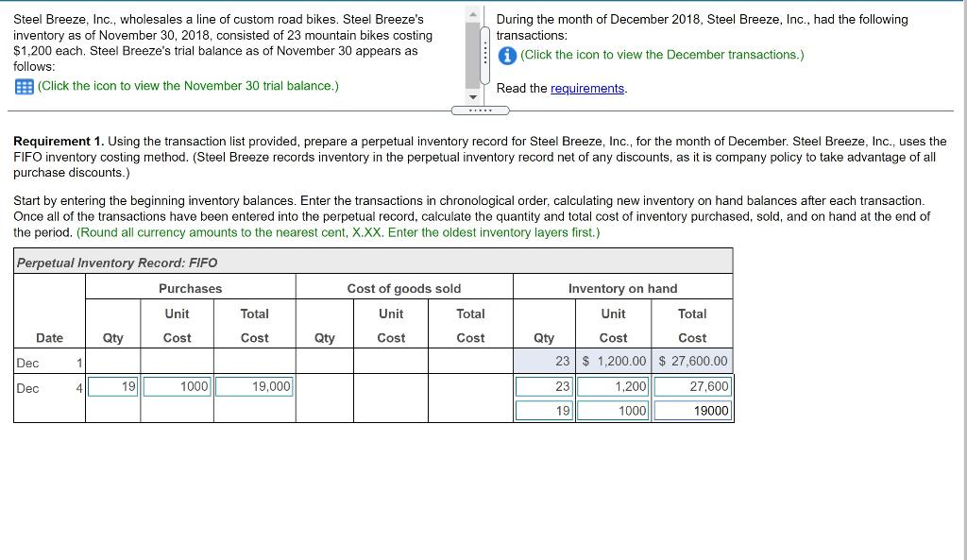Select inventory total cost field showing 27,600
This screenshot has width=967, height=560.
point(692,386)
